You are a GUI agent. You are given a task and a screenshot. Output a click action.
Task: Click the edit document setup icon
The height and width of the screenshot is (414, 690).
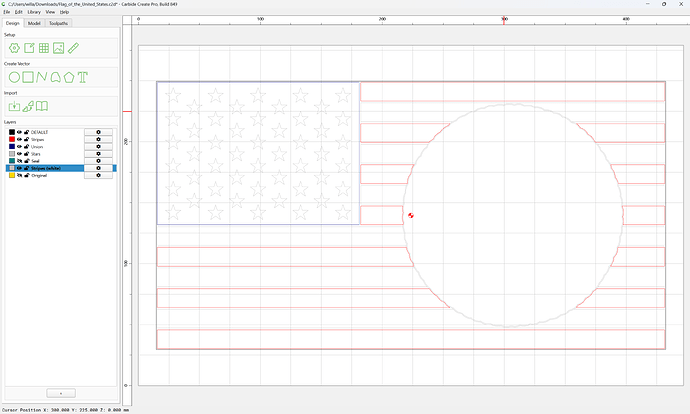pos(29,48)
